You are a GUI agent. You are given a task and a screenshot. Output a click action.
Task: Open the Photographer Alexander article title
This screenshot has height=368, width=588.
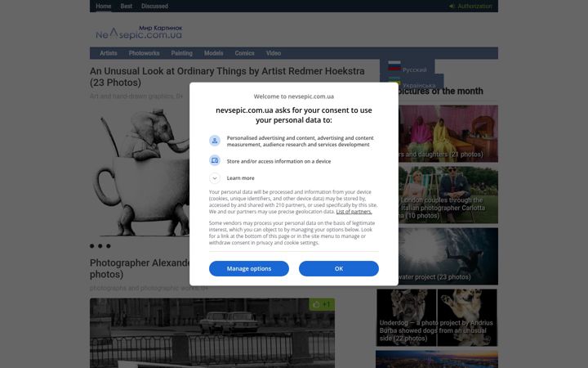tap(140, 268)
